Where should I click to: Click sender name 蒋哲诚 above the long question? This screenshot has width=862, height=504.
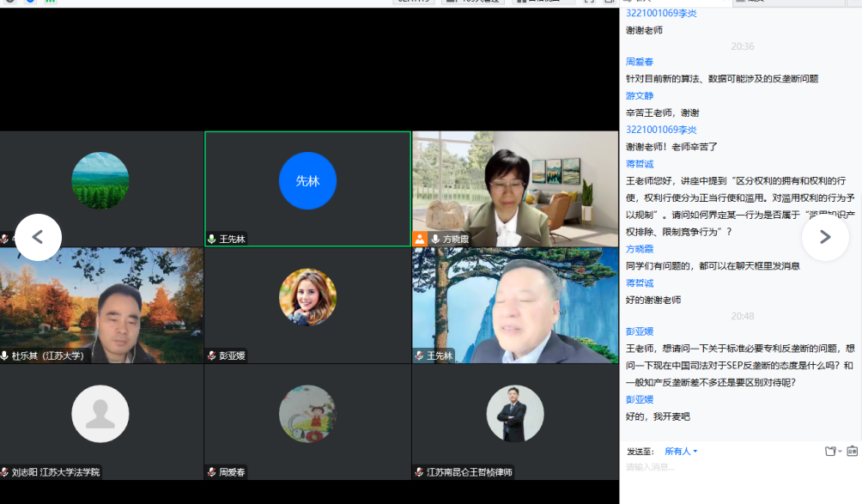639,163
